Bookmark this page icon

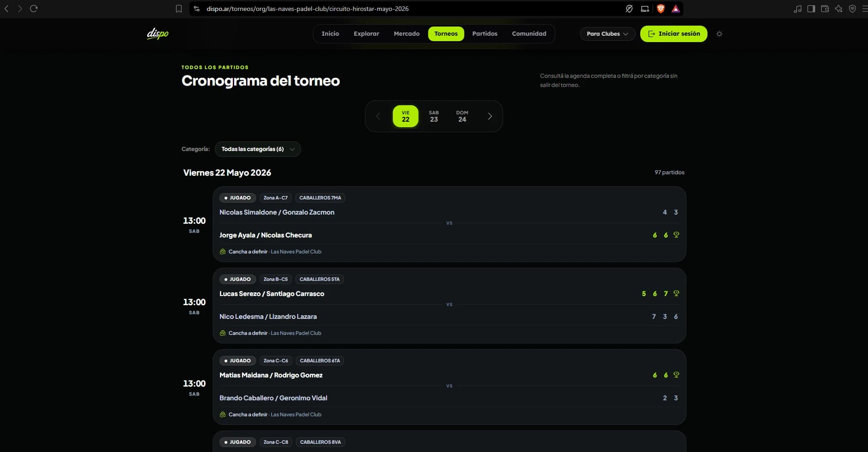coord(179,9)
